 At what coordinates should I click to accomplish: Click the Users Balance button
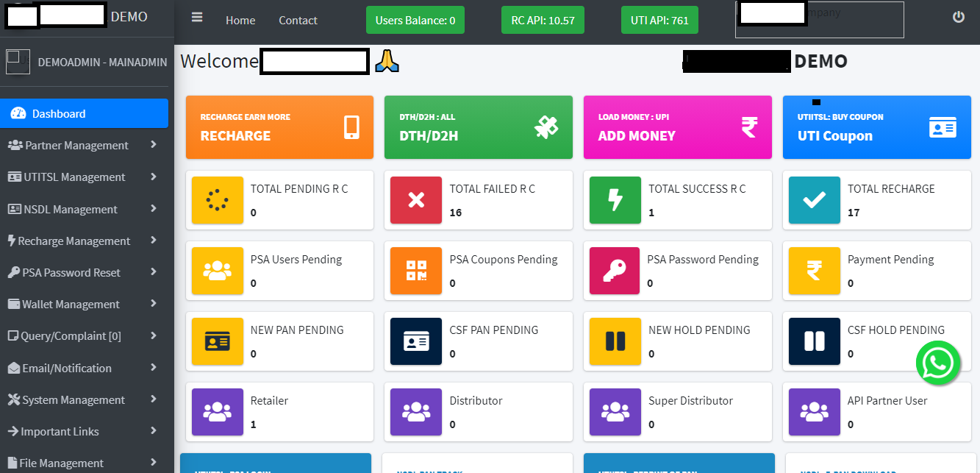pyautogui.click(x=415, y=20)
